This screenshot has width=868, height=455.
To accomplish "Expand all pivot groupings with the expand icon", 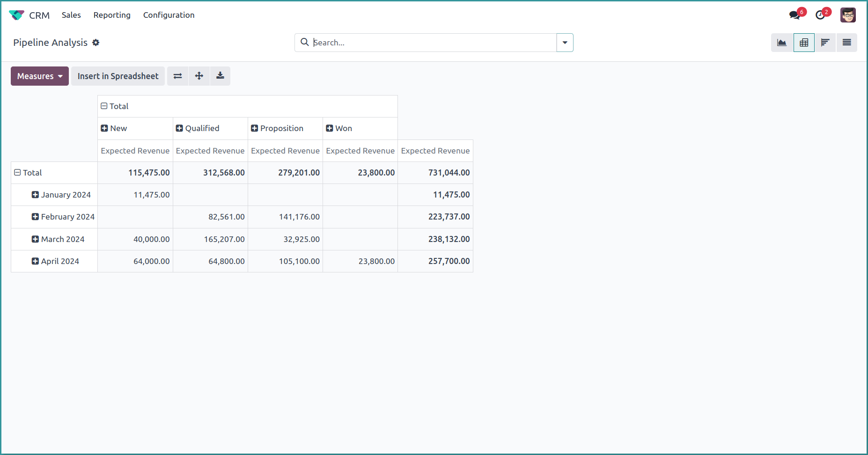I will pos(199,76).
